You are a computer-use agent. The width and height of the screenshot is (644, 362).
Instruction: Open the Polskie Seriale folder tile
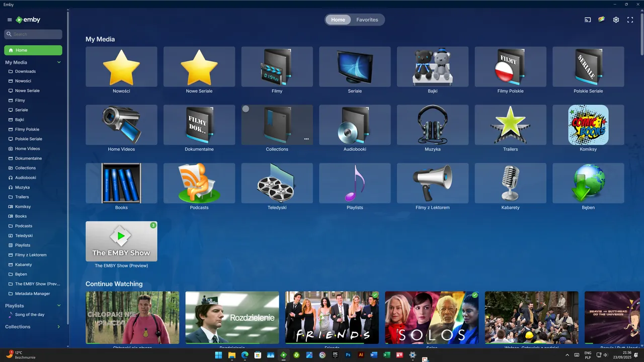[588, 67]
